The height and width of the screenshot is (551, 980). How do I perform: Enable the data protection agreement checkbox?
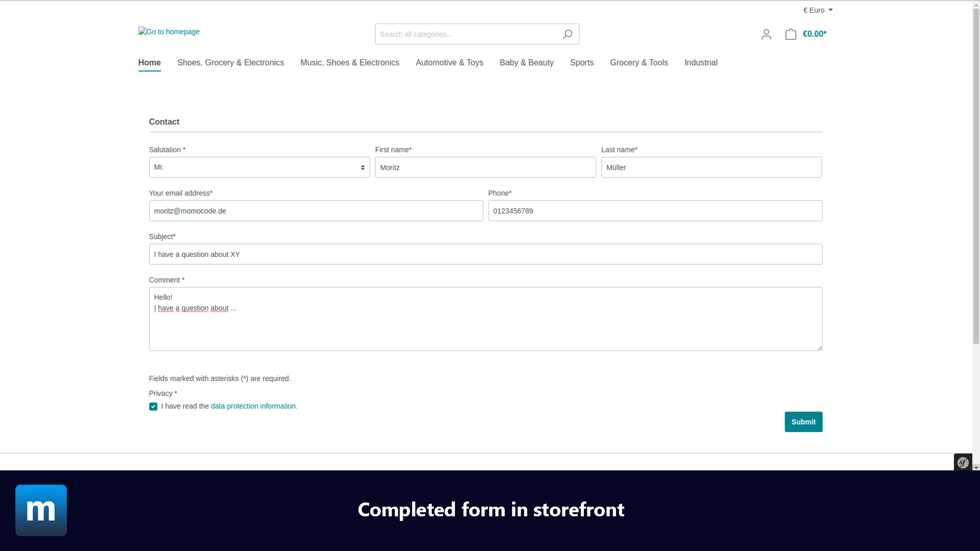coord(154,406)
